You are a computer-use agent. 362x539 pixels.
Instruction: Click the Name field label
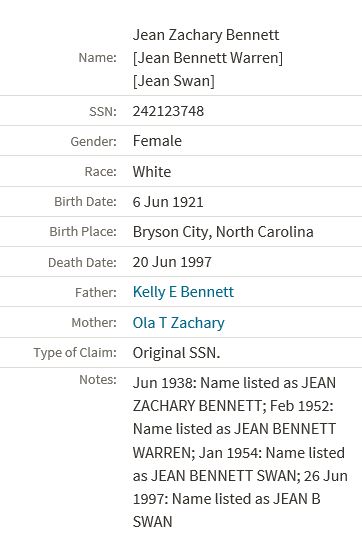coord(98,57)
